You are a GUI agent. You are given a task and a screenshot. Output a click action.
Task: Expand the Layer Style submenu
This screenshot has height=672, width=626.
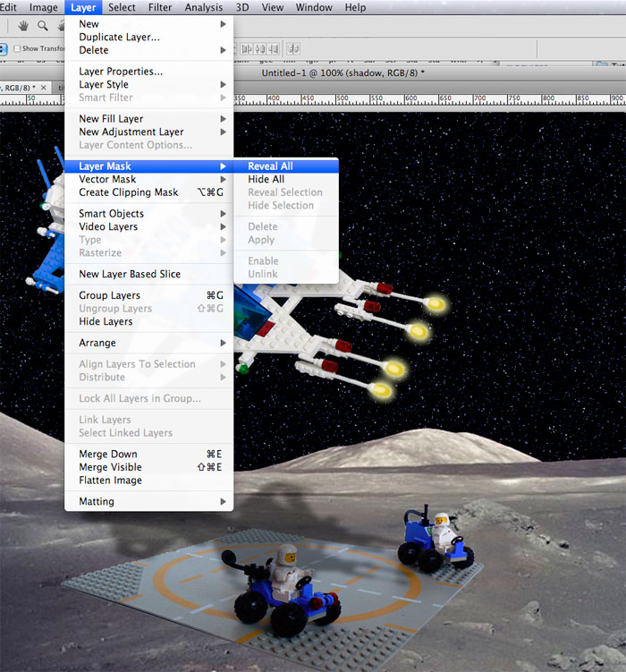[148, 84]
